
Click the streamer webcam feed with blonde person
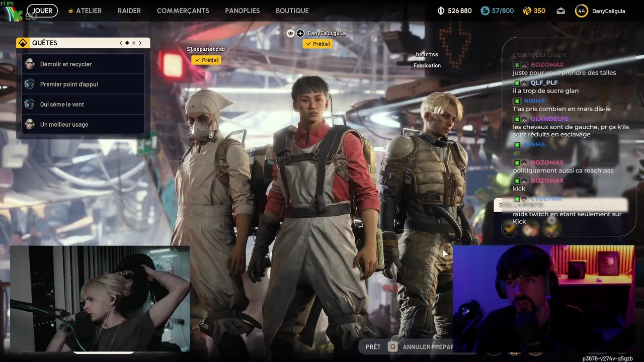point(100,299)
